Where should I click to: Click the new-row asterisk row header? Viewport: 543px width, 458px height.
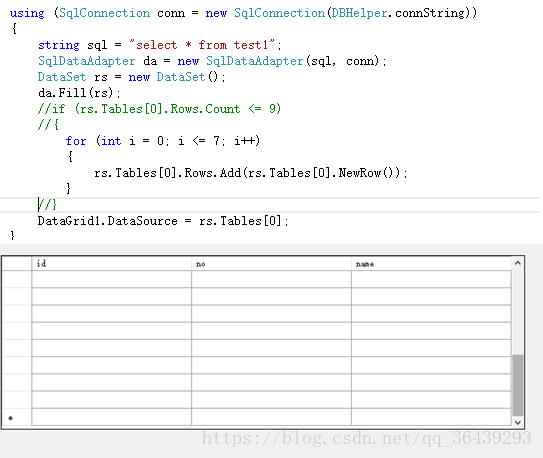pos(17,417)
